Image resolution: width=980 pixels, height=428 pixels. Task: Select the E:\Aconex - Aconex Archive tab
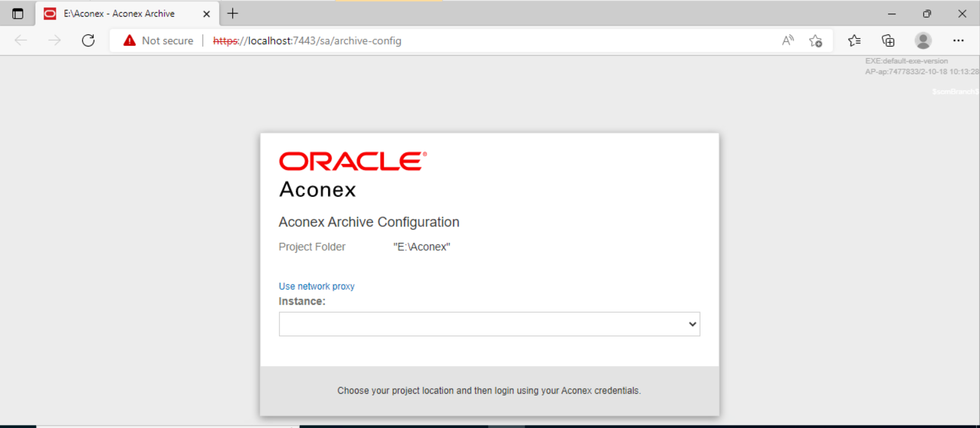click(127, 13)
